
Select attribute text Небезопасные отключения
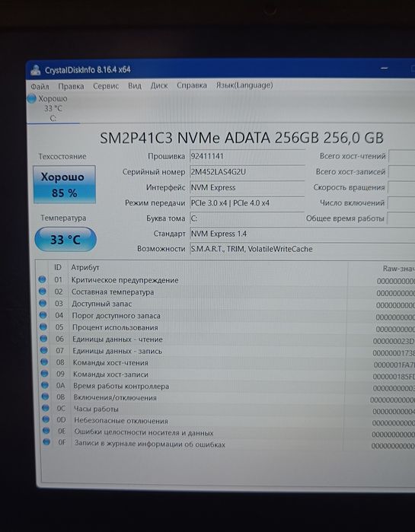pos(121,421)
